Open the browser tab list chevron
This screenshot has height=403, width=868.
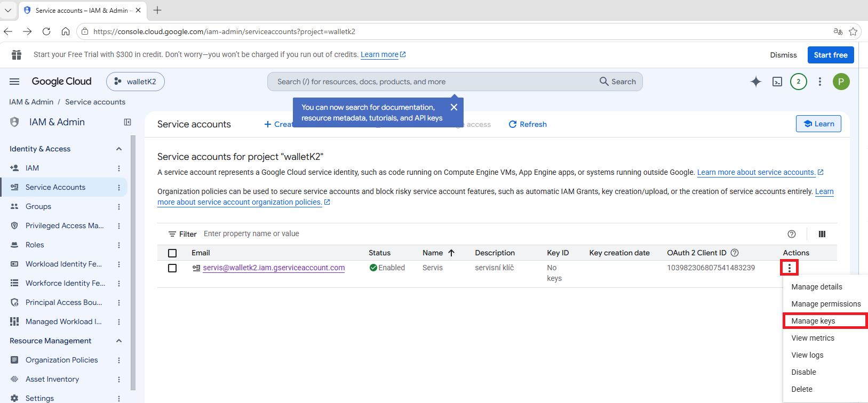click(8, 10)
